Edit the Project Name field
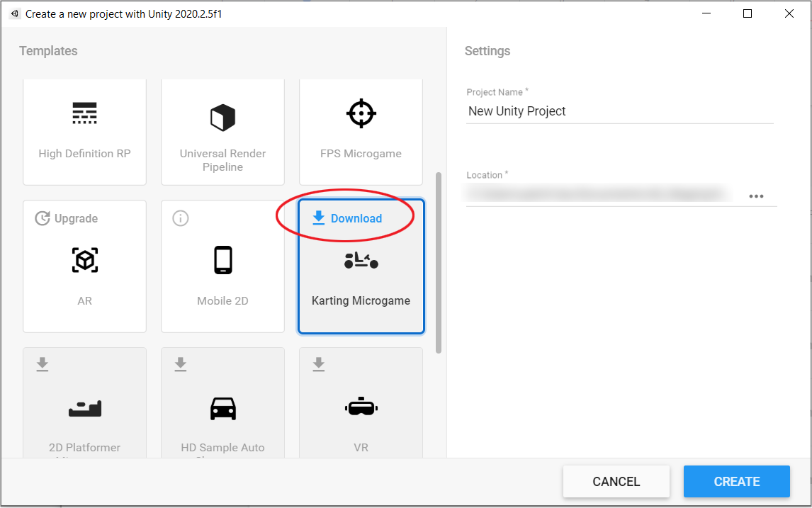The width and height of the screenshot is (812, 508). click(620, 111)
